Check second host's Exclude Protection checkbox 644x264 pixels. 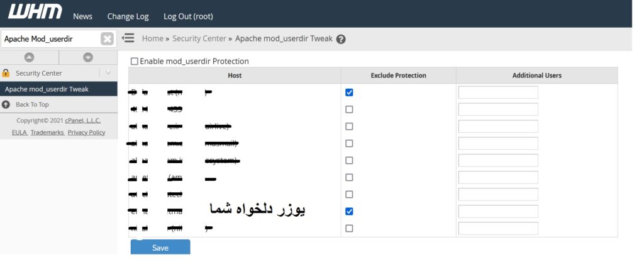pos(349,110)
